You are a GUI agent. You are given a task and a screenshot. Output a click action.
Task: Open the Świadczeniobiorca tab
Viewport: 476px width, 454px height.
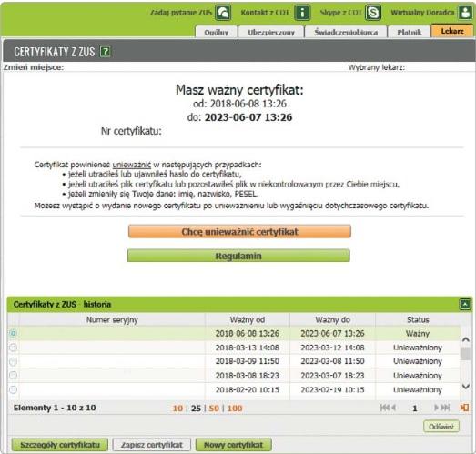tap(346, 32)
